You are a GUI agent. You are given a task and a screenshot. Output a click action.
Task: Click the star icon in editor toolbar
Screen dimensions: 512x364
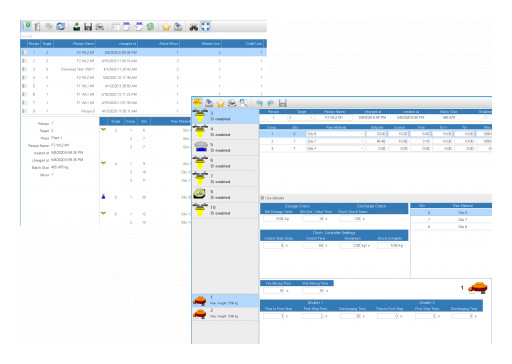point(220,103)
